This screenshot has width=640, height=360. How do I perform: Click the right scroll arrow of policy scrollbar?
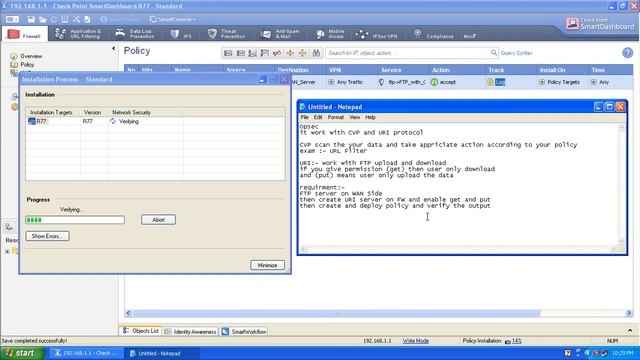point(629,313)
